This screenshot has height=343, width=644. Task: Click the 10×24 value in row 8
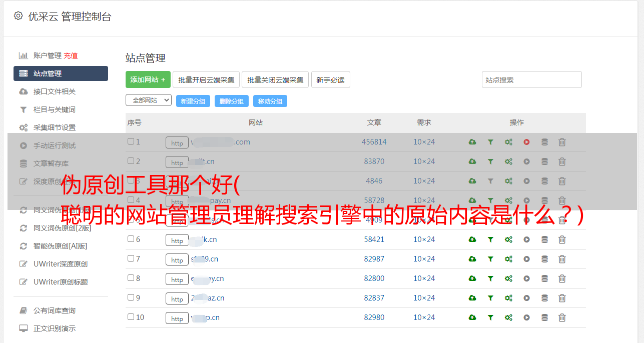point(424,278)
